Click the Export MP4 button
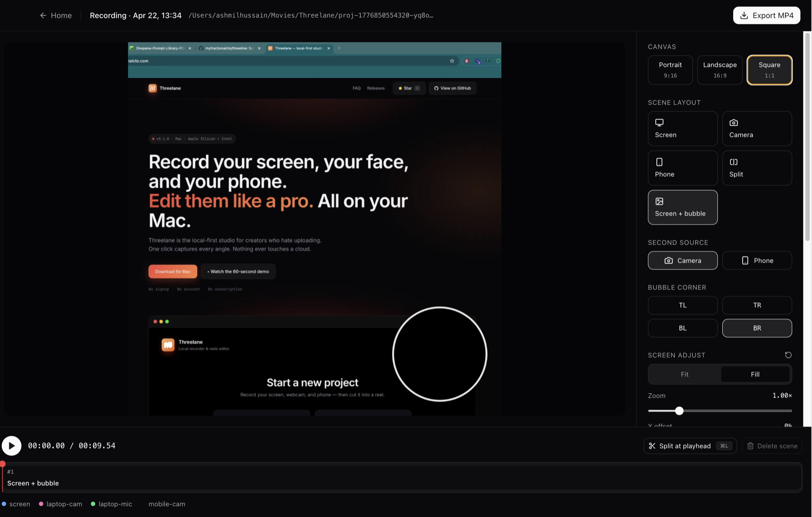 point(766,15)
